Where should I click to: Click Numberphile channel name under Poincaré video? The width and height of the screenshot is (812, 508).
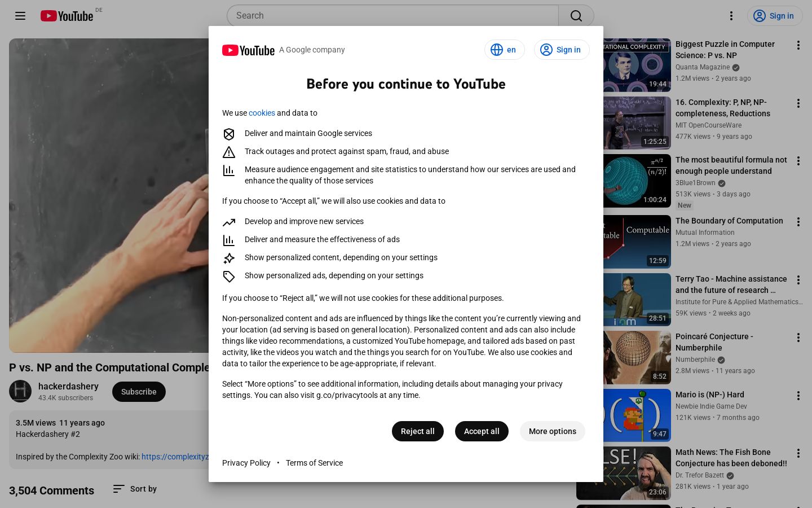tap(695, 360)
